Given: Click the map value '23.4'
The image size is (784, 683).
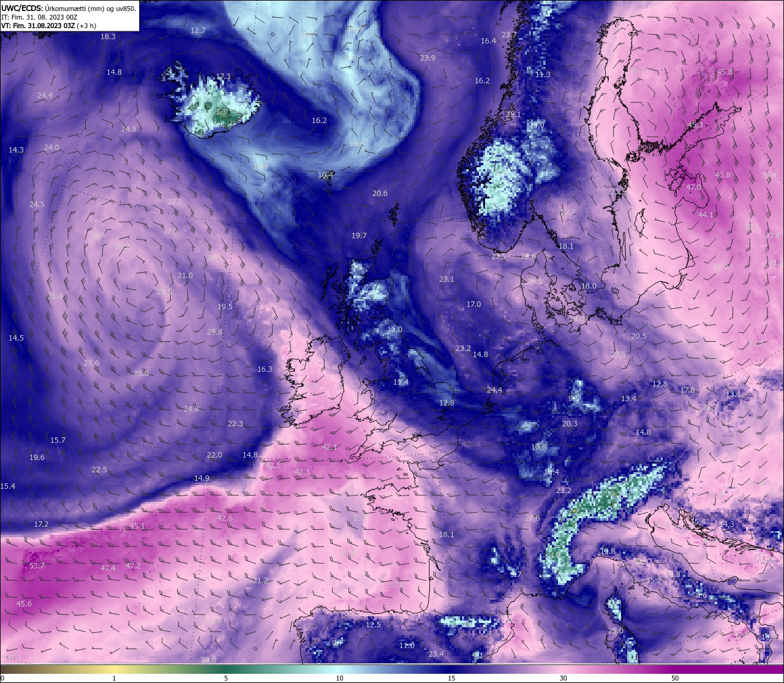Looking at the screenshot, I should (436, 654).
